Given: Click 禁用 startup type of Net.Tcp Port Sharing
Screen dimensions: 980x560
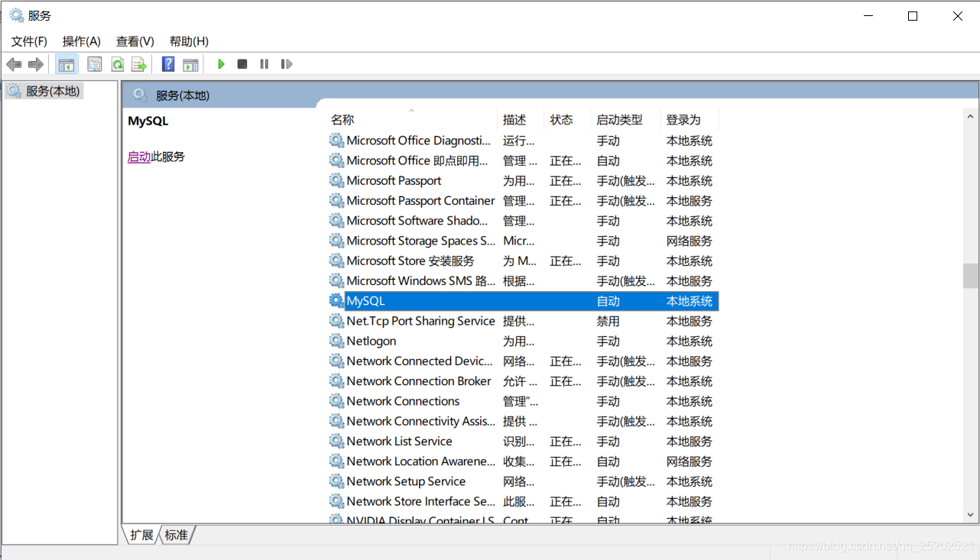Looking at the screenshot, I should [608, 321].
